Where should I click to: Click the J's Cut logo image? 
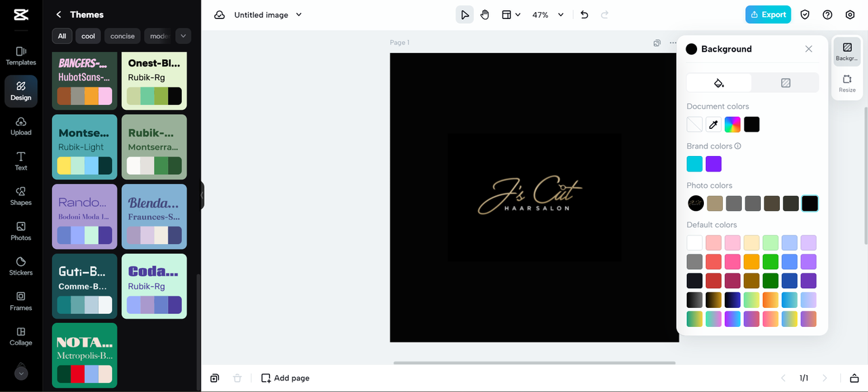pos(534,198)
